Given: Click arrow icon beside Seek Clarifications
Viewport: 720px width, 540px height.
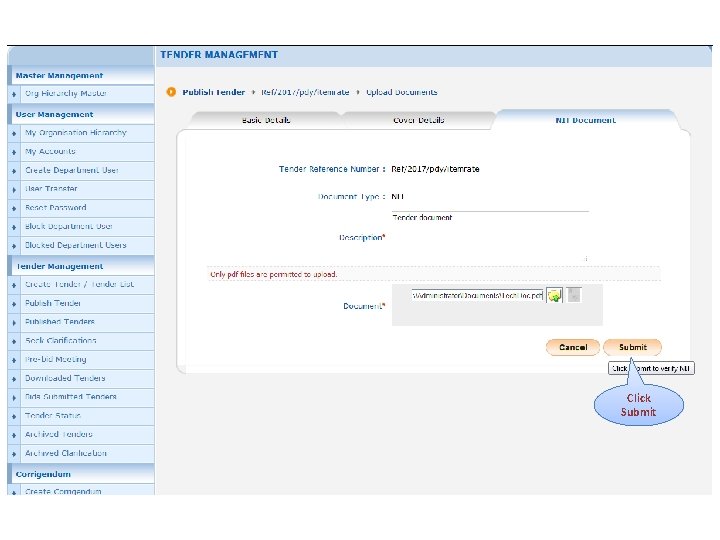Looking at the screenshot, I should (x=14, y=342).
